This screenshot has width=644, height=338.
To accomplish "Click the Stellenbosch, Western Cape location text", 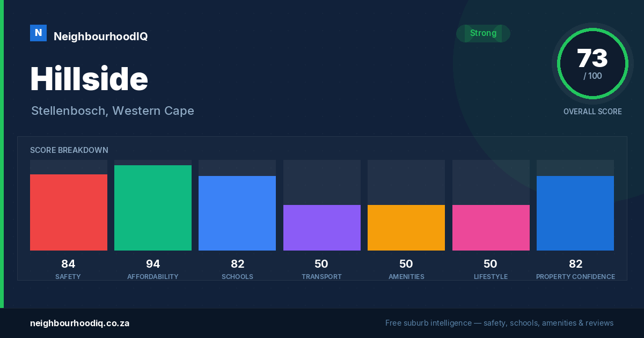I will [x=113, y=111].
